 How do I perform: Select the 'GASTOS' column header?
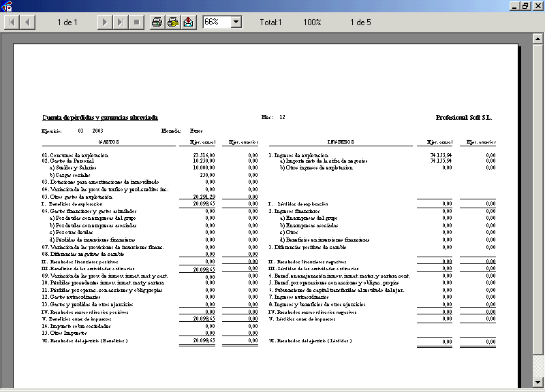[x=108, y=142]
